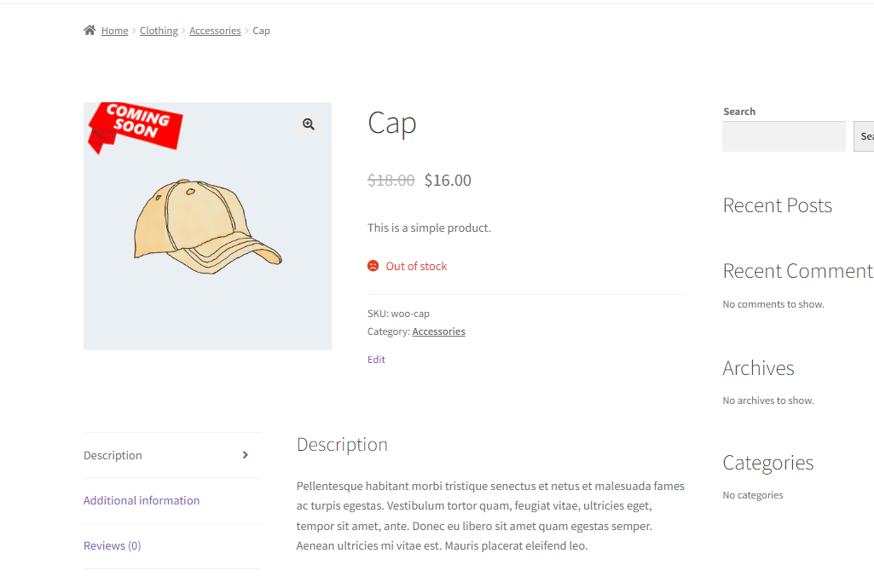The width and height of the screenshot is (874, 588).
Task: Click the Categories heading
Action: [768, 463]
